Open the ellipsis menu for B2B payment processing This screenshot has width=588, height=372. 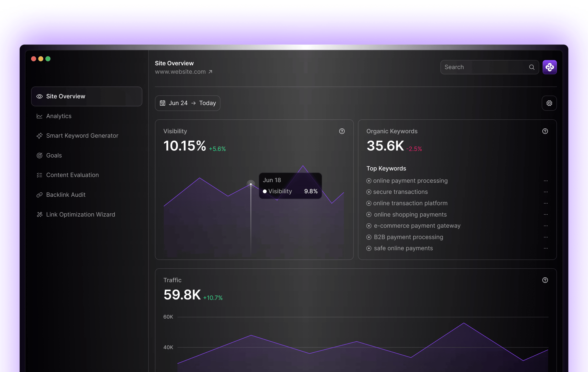(546, 237)
